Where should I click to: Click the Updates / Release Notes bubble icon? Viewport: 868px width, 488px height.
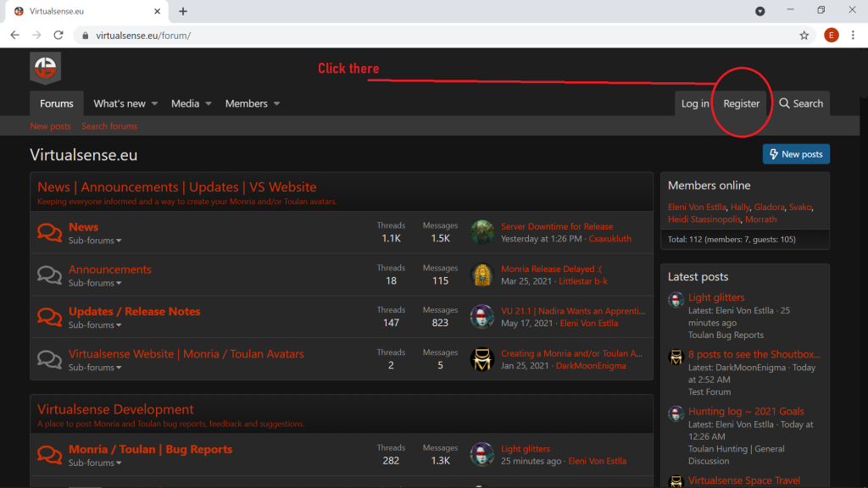(50, 317)
